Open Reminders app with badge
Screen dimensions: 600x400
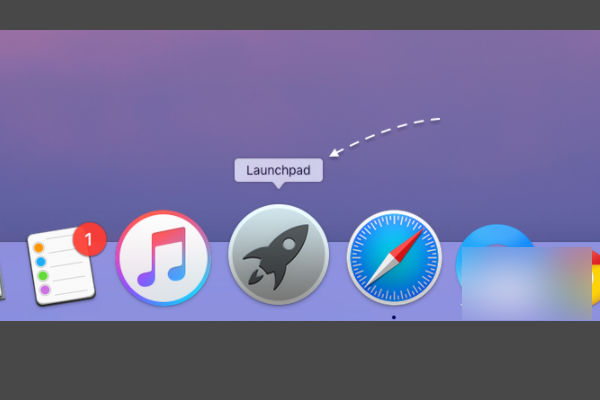click(x=62, y=265)
